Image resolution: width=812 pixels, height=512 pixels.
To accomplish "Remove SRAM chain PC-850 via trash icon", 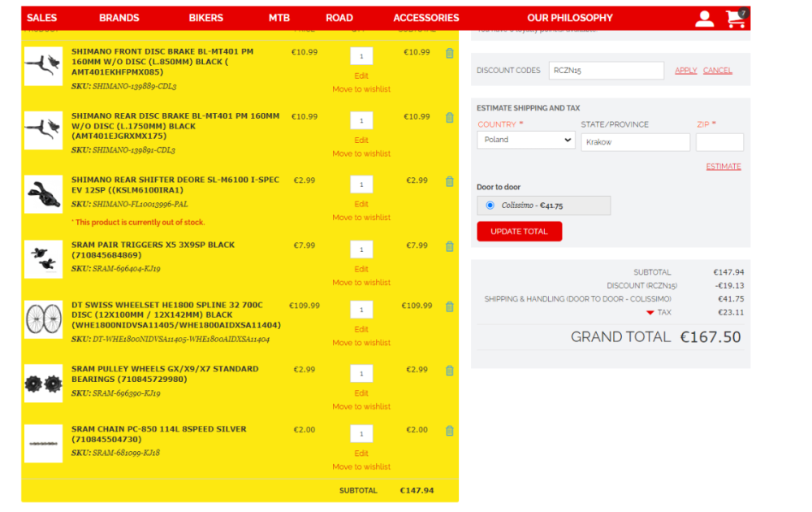I will tap(450, 431).
